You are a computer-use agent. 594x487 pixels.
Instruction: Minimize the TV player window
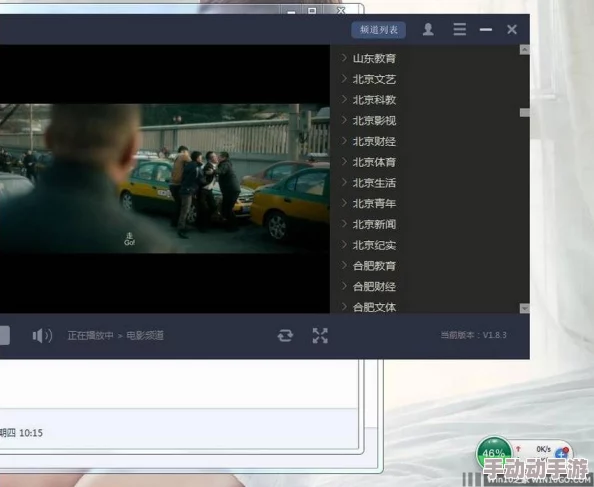coord(486,30)
